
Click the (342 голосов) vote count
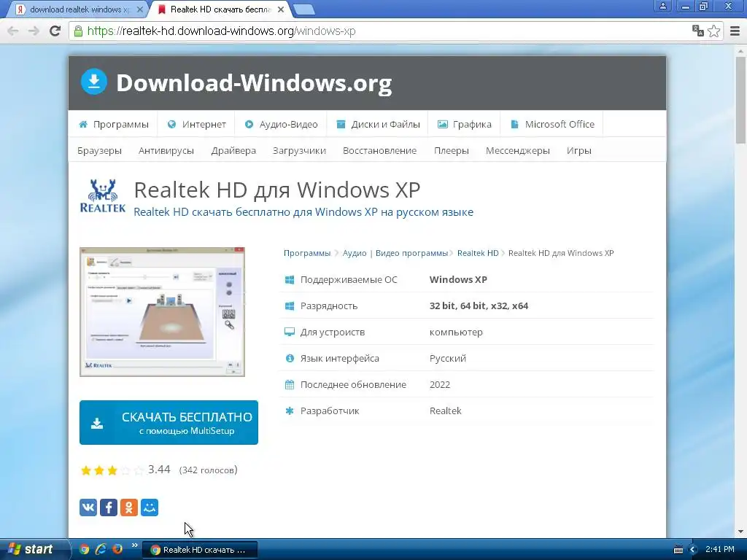pyautogui.click(x=208, y=470)
